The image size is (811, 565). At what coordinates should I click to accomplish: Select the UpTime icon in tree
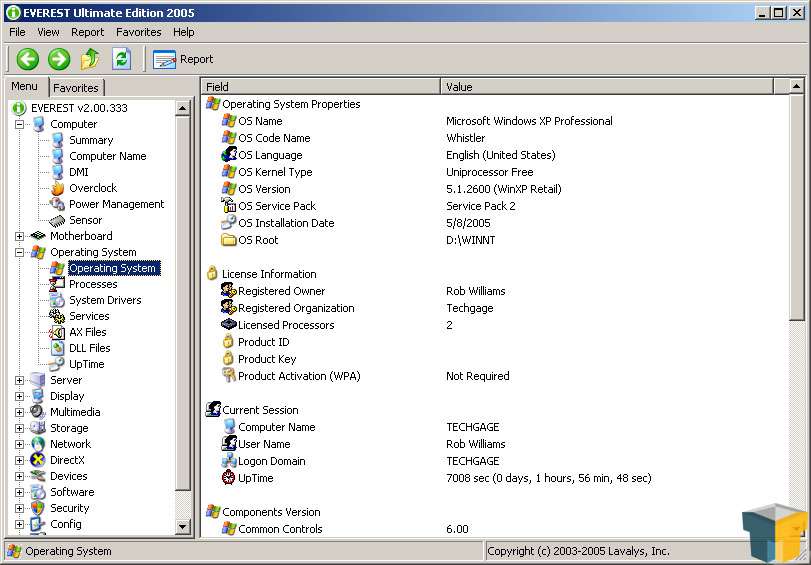click(x=57, y=364)
